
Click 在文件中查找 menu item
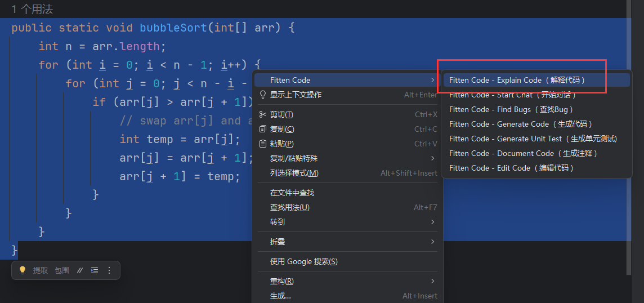348,193
